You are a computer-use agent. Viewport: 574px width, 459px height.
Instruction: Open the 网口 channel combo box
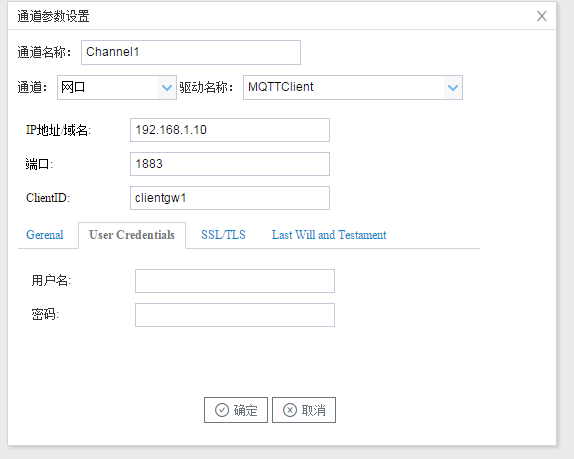click(x=117, y=87)
